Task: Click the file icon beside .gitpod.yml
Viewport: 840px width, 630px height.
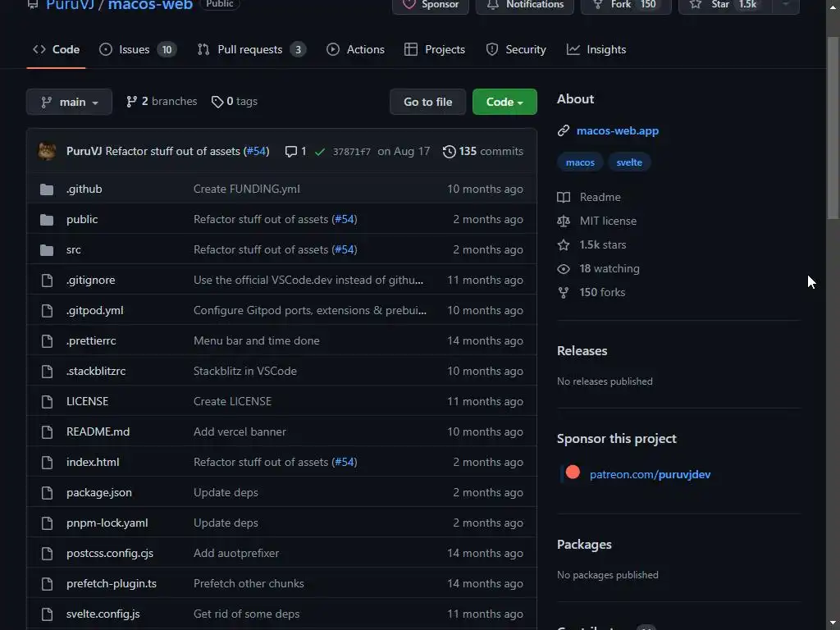Action: coord(47,311)
